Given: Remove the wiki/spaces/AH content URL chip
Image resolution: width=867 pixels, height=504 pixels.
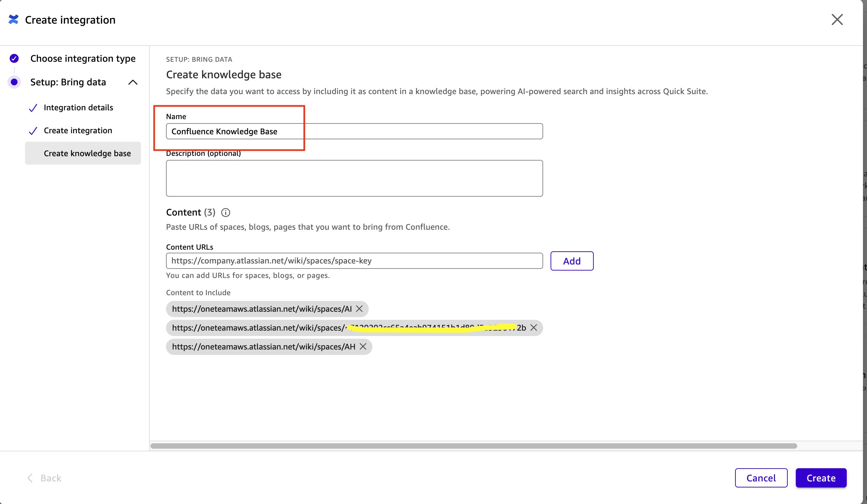Looking at the screenshot, I should 363,347.
